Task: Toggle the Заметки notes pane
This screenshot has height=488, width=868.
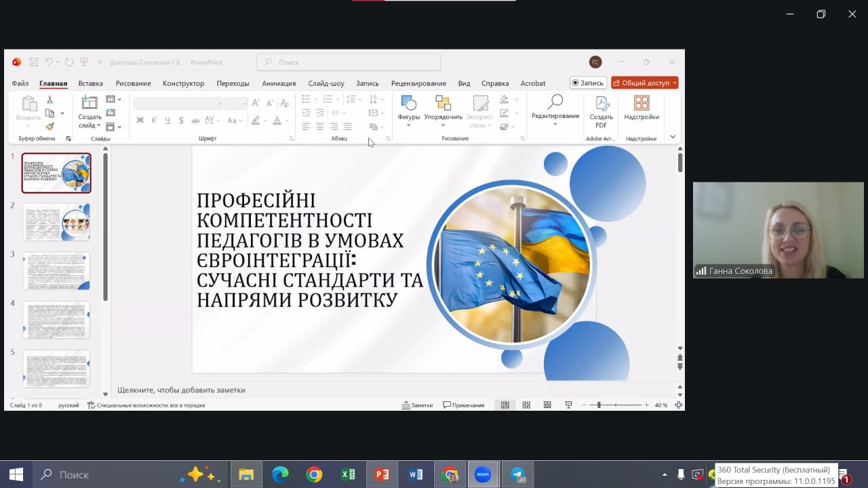Action: [417, 405]
